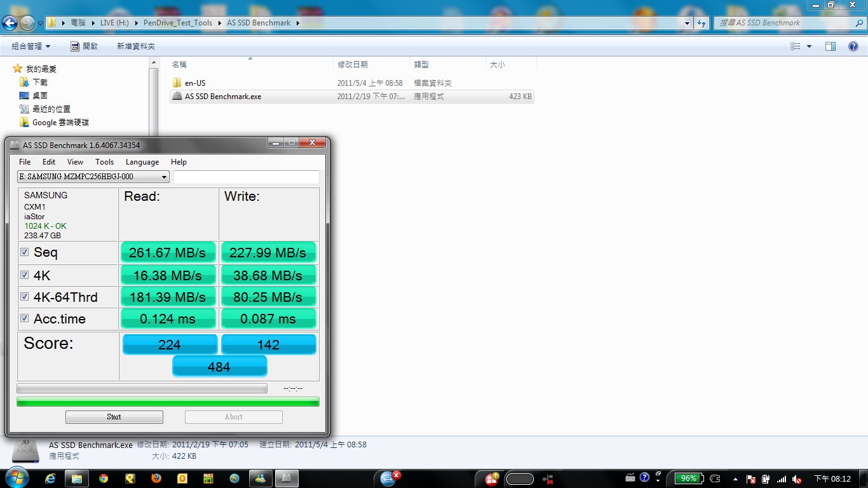Open Action Center flag tray icon
Image resolution: width=868 pixels, height=488 pixels.
point(750,479)
